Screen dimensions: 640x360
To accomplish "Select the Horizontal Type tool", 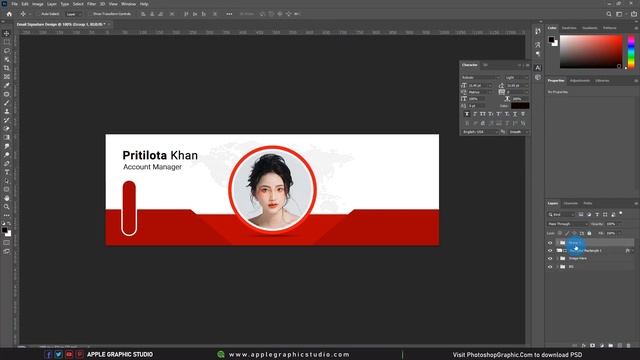I will click(7, 172).
